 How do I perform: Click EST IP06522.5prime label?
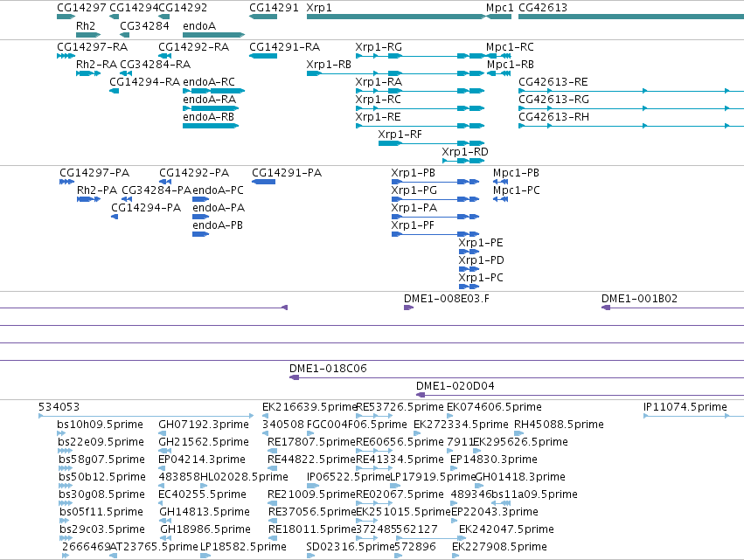(348, 476)
